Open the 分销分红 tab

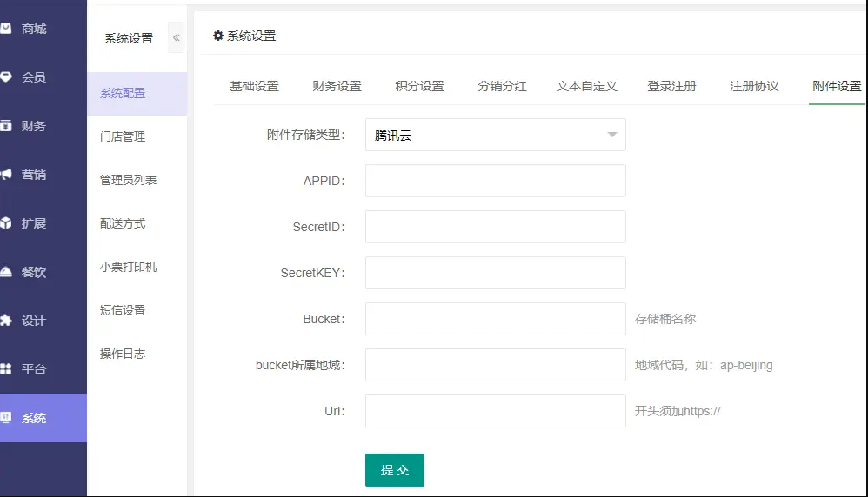502,86
